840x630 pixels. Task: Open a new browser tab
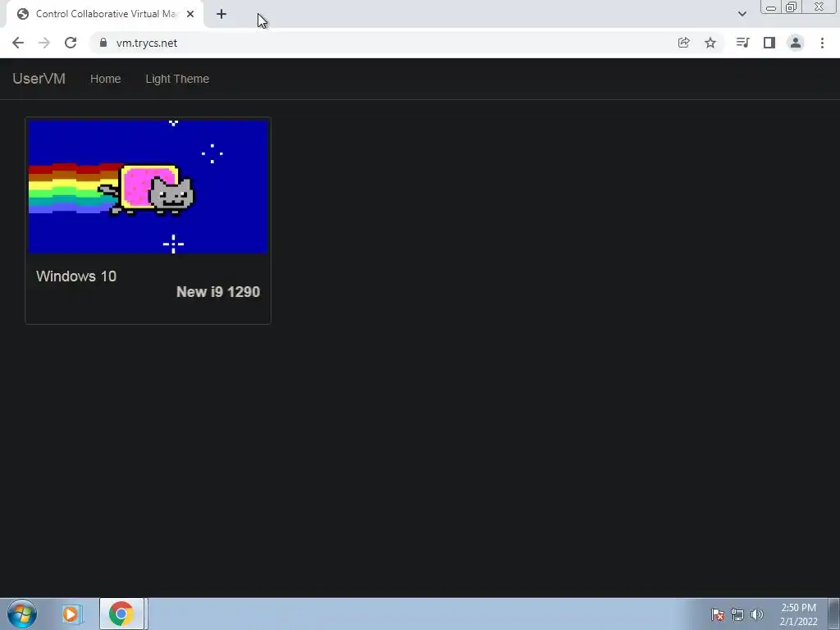click(221, 14)
